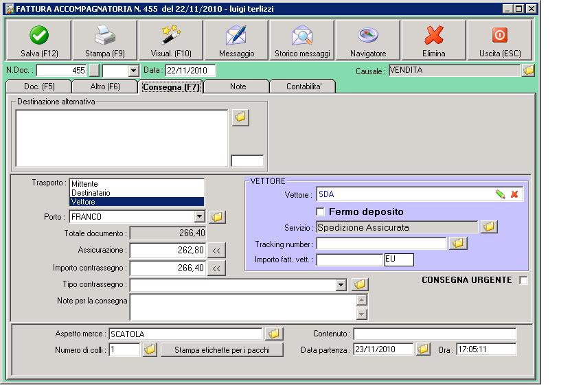Open the Porto FRANCO dropdown

pos(199,217)
